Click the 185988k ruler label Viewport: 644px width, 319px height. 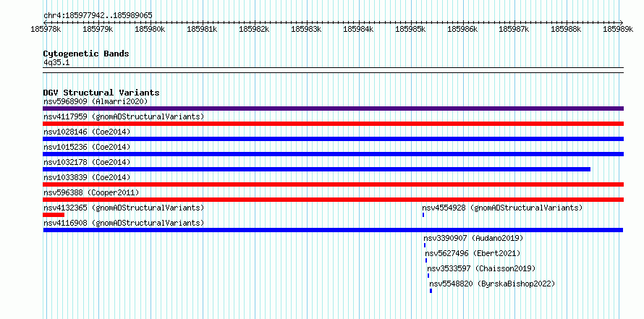[x=567, y=29]
